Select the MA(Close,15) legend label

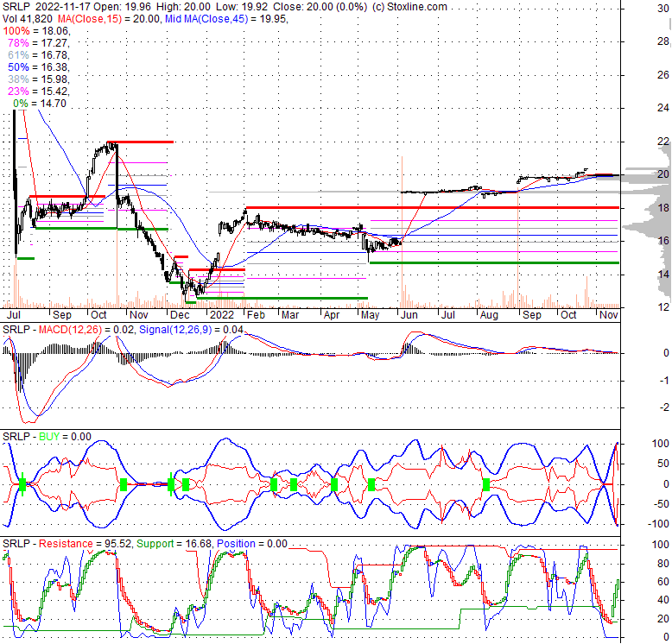[89, 19]
